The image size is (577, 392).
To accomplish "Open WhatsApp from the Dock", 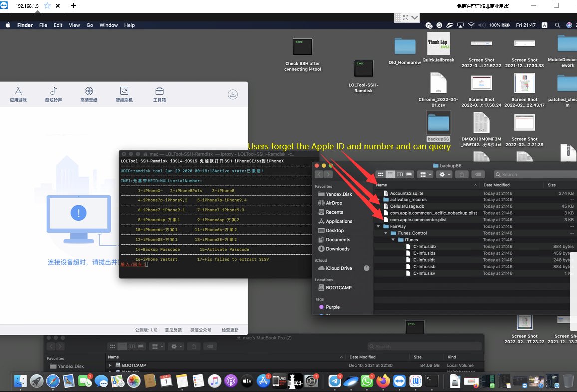I will [x=367, y=381].
